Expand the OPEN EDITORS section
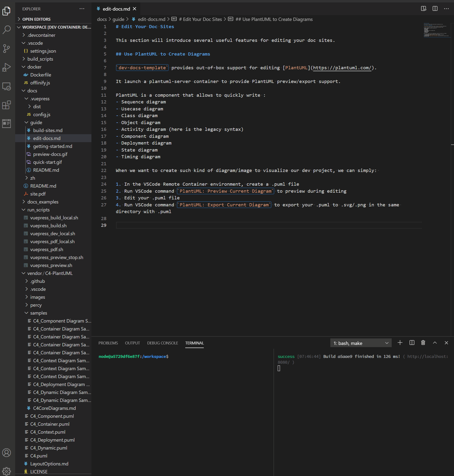This screenshot has width=454, height=476. pyautogui.click(x=36, y=19)
